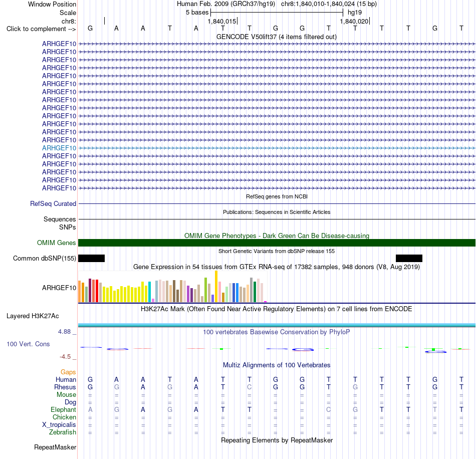476x459 pixels.
Task: Click the dark green OMIM gene bar
Action: tap(277, 243)
